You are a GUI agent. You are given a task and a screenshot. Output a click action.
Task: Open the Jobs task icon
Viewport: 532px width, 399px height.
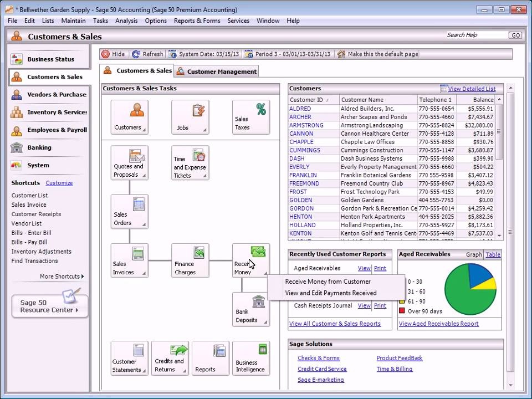point(190,117)
